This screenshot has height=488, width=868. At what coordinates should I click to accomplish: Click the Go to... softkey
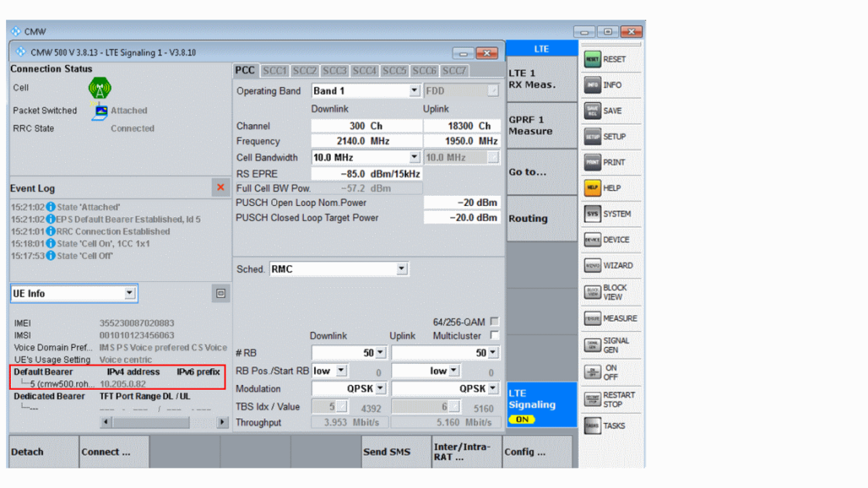(x=541, y=172)
